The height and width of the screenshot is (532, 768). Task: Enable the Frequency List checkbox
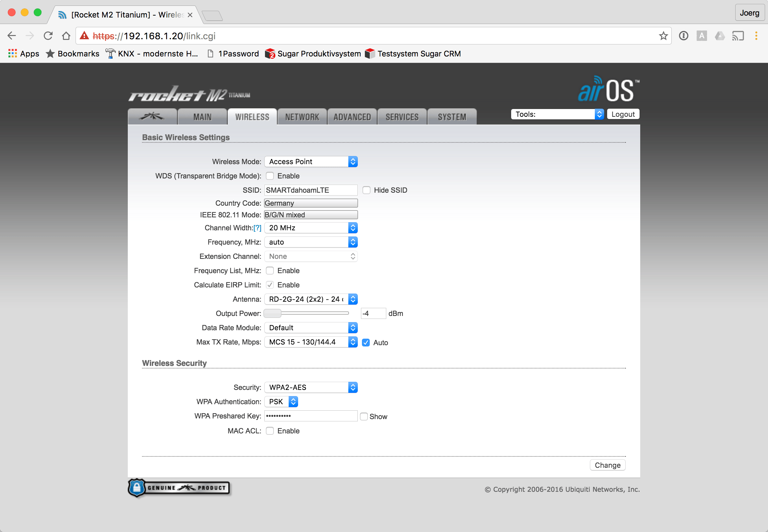click(270, 270)
